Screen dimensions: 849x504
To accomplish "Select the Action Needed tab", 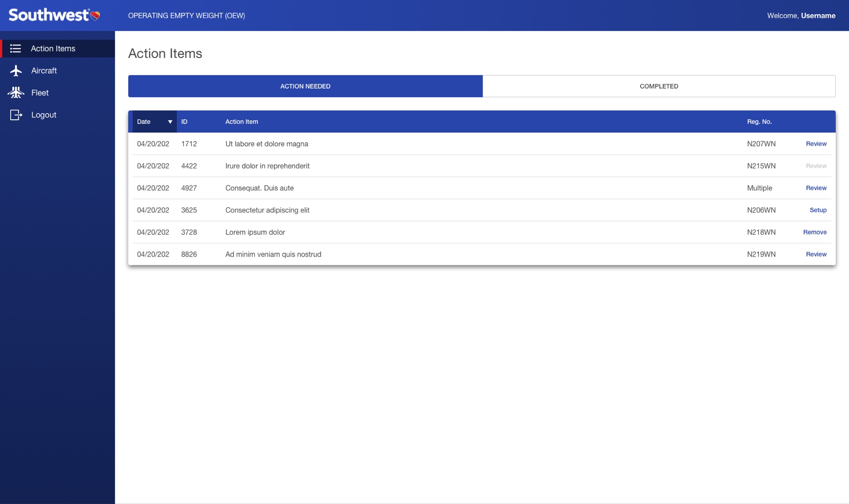I will click(305, 86).
